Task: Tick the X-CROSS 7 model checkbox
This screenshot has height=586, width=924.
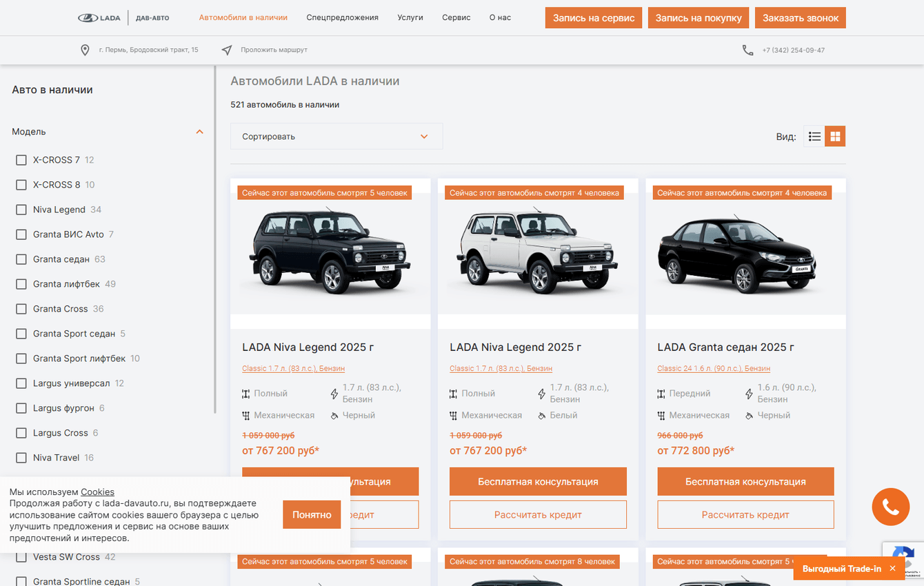Action: [21, 160]
